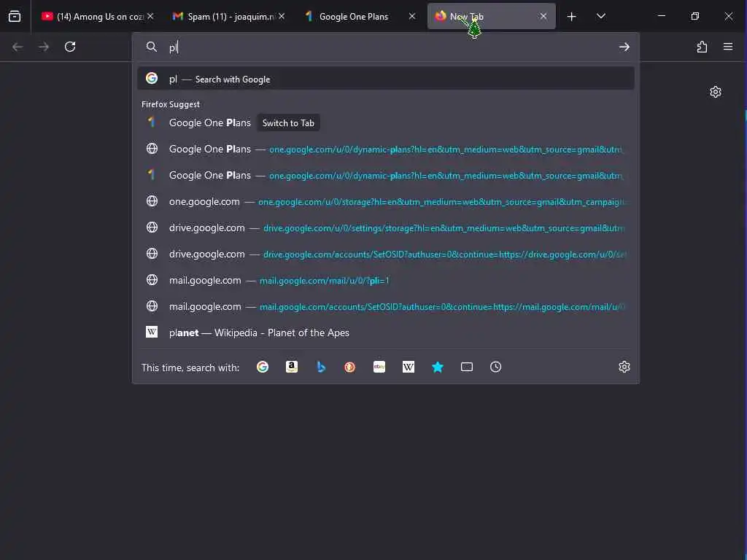
Task: Search this time with eBay icon
Action: click(379, 367)
